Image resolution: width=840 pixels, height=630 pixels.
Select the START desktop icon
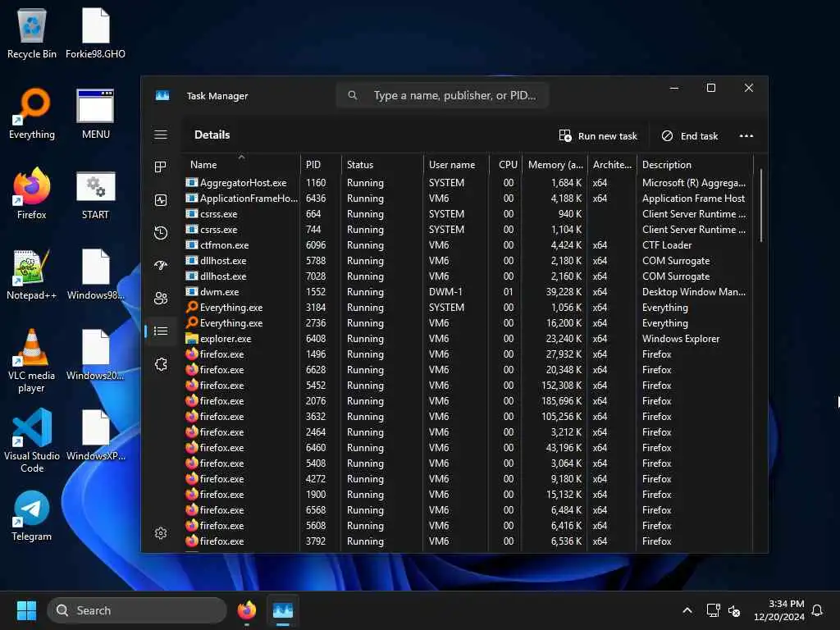(95, 195)
